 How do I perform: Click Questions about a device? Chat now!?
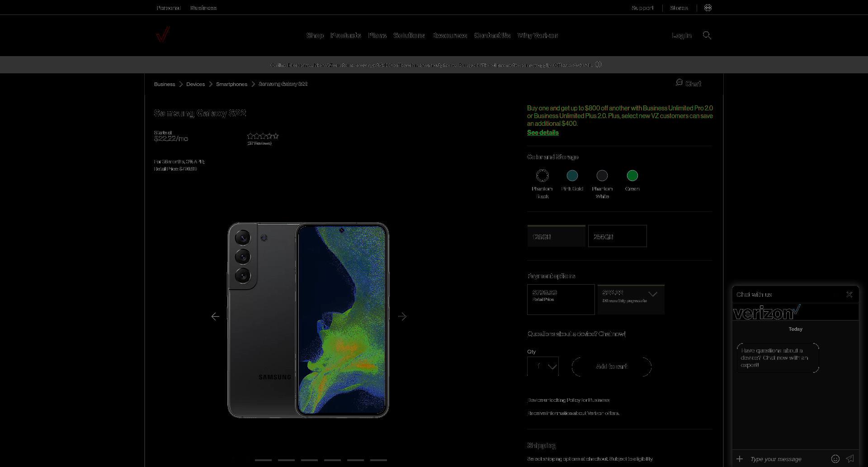click(x=576, y=334)
